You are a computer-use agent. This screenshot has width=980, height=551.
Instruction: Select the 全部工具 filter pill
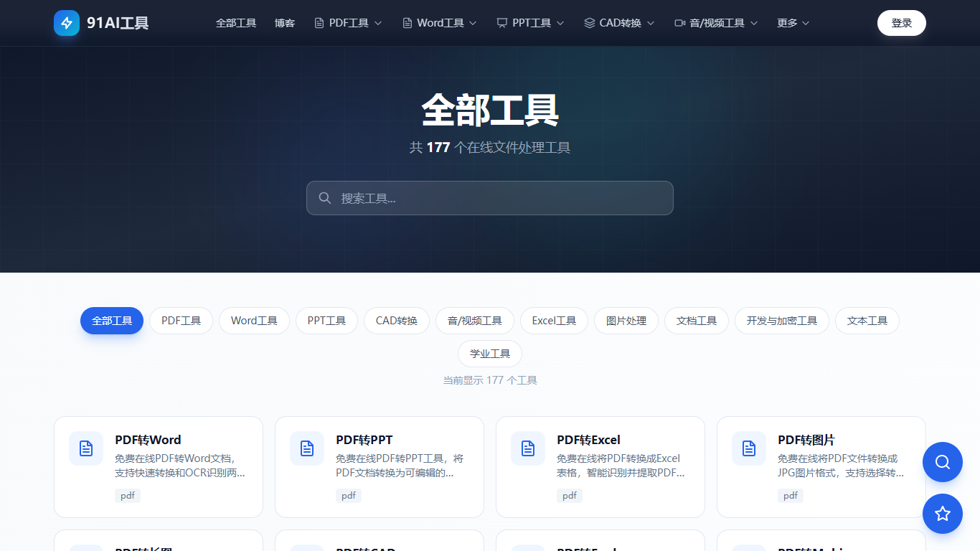coord(112,321)
